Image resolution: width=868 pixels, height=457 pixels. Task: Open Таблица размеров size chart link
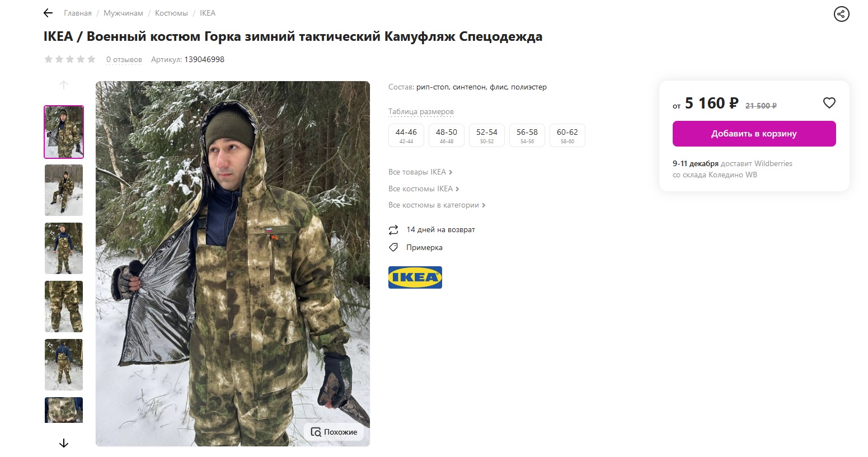tap(421, 111)
